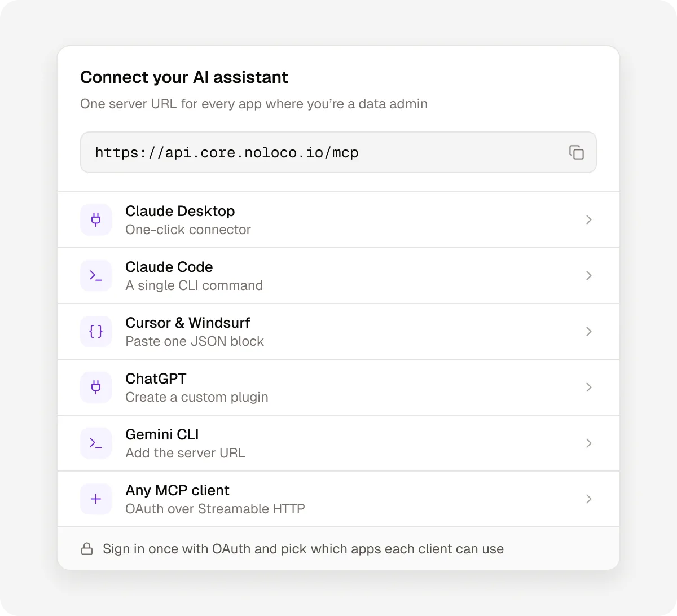
Task: Click 'Create a custom plugin' subtitle
Action: [197, 397]
